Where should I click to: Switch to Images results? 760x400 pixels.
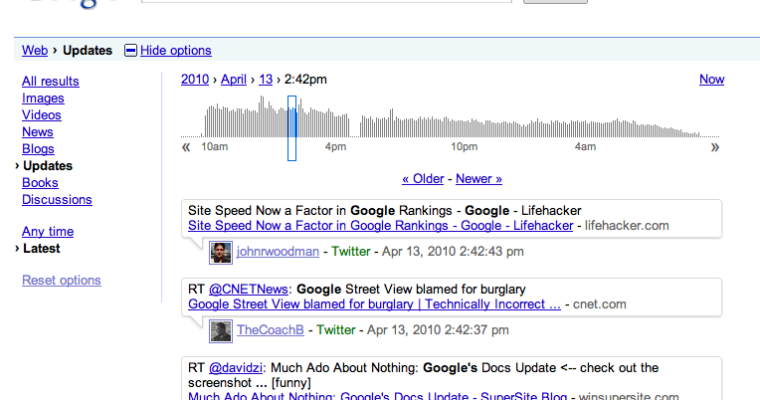click(43, 98)
